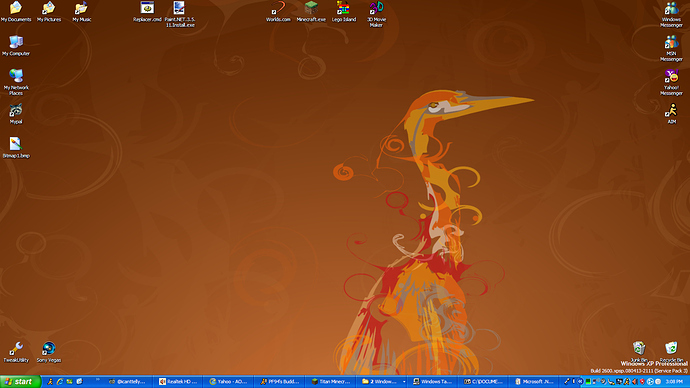The width and height of the screenshot is (690, 388).
Task: Expand hidden Quick Launch items chevron
Action: [x=97, y=379]
